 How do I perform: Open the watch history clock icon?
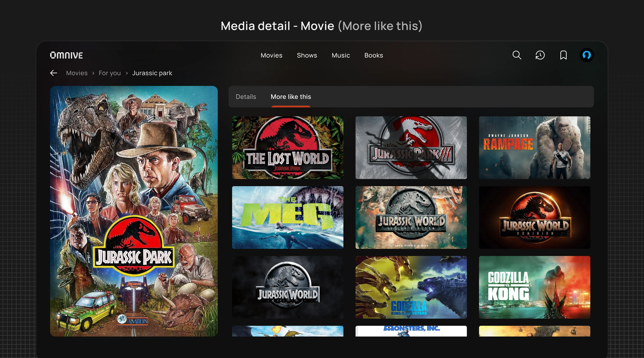(x=540, y=55)
